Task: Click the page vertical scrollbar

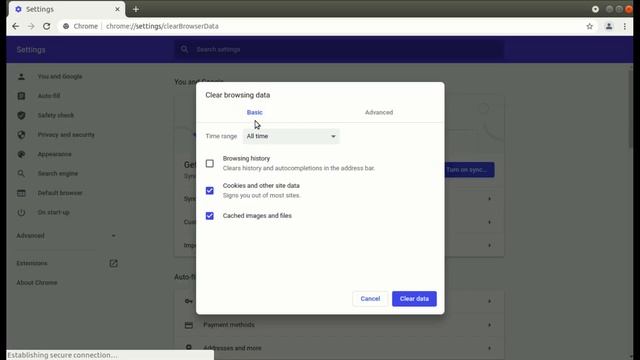Action: click(x=631, y=110)
